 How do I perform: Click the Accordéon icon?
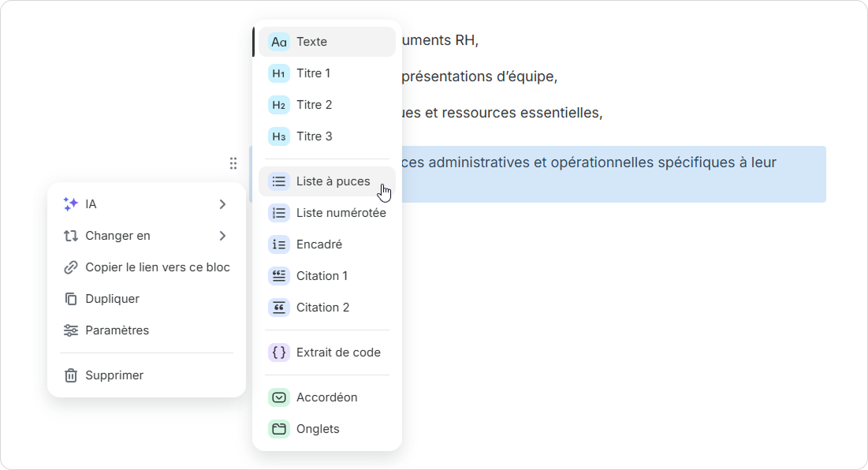(x=278, y=397)
